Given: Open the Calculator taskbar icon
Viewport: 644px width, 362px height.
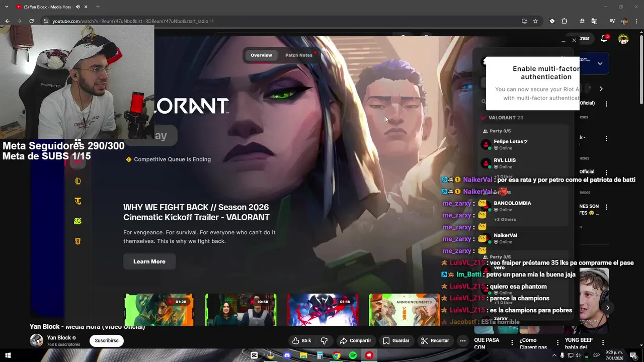Looking at the screenshot, I should click(x=320, y=355).
